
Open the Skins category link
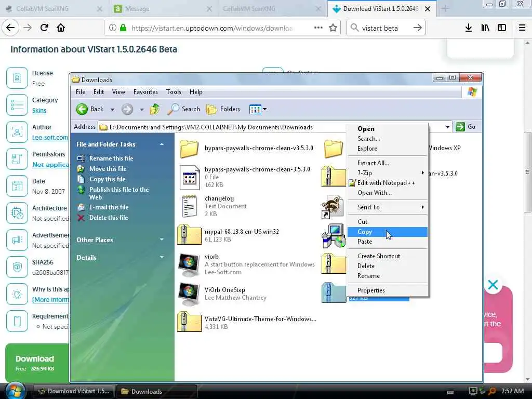tap(39, 111)
